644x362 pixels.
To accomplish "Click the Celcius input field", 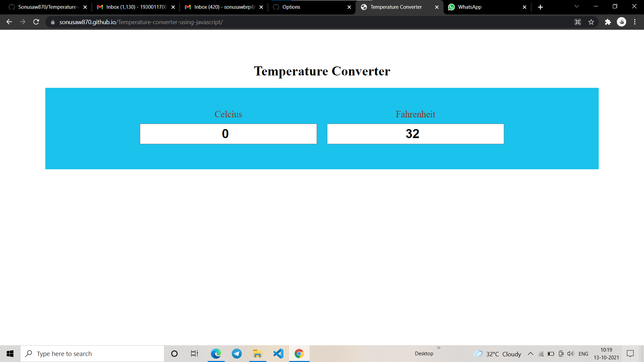I will 228,134.
